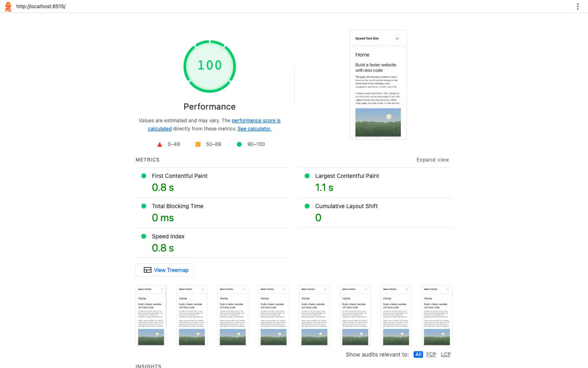Click the INSIGHTS section heading
Viewport: 588px width, 368px height.
148,366
